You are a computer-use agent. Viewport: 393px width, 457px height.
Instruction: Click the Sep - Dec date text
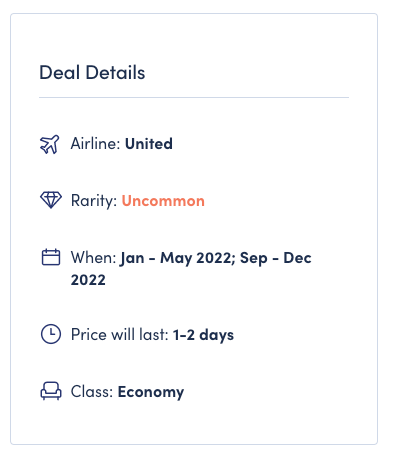276,258
